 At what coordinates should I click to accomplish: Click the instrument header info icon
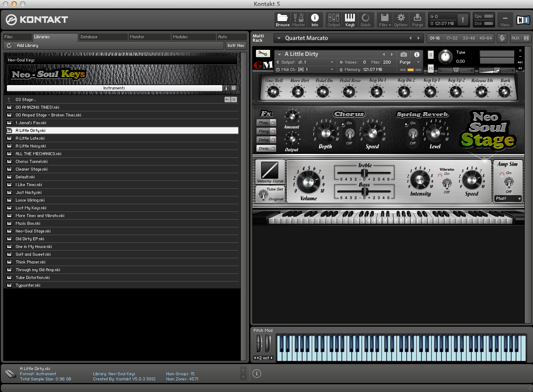tap(416, 55)
